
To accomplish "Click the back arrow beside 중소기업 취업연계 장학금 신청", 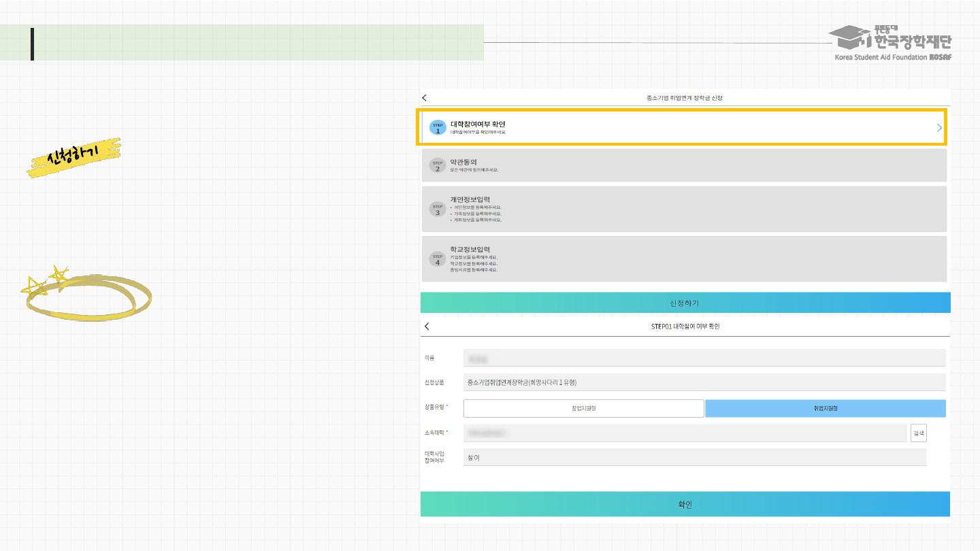I will [425, 98].
